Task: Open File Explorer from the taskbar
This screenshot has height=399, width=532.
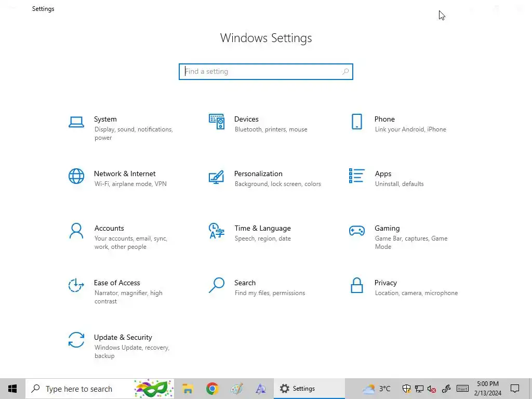Action: pos(188,389)
